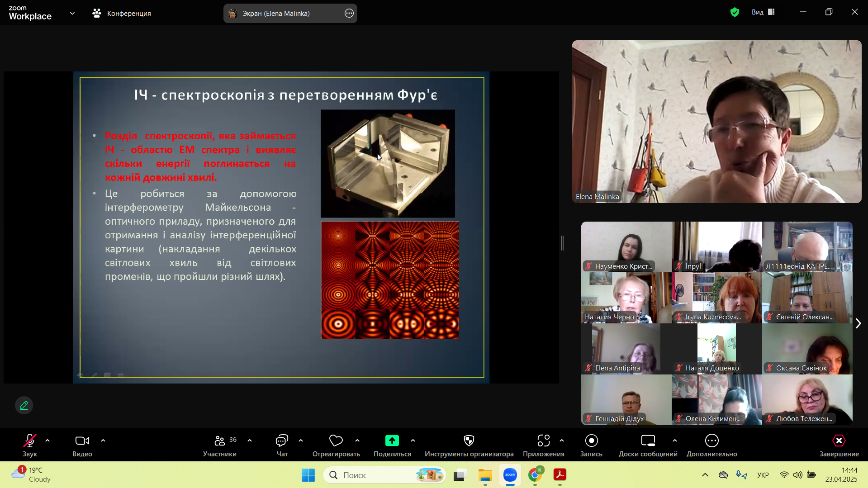Show hidden system tray icons
Screen dimensions: 868x488
pos(705,475)
